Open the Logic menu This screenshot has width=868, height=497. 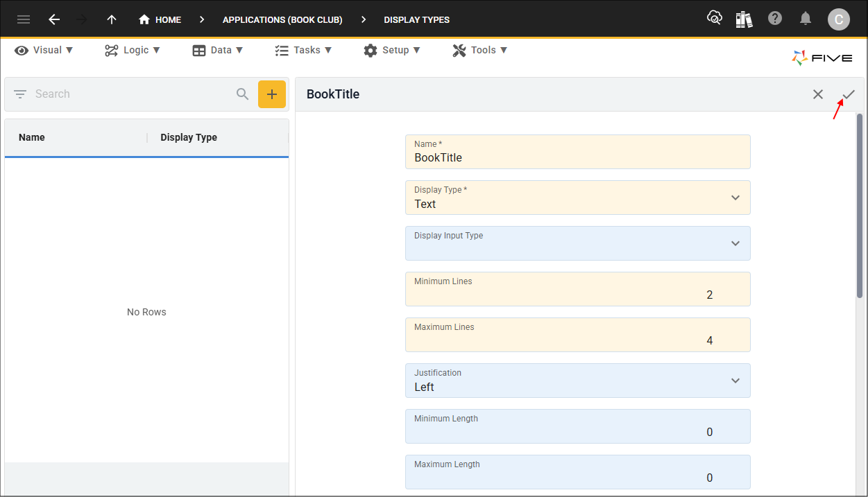point(132,50)
